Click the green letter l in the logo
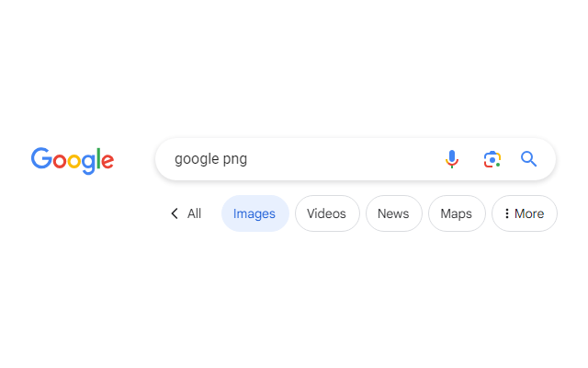 [96, 158]
